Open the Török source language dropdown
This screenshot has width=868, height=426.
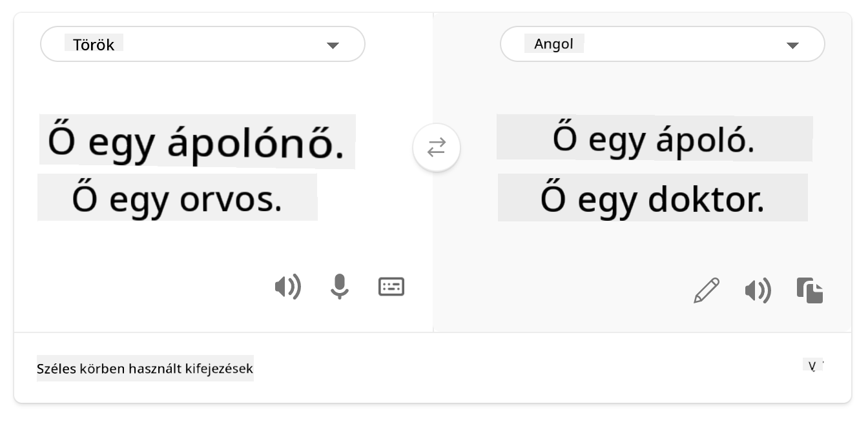203,45
